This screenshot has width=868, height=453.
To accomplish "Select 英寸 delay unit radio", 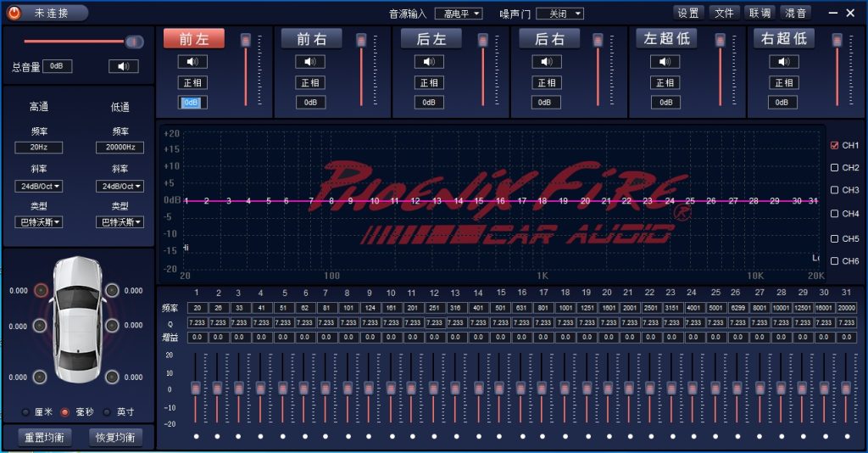I will [x=108, y=412].
